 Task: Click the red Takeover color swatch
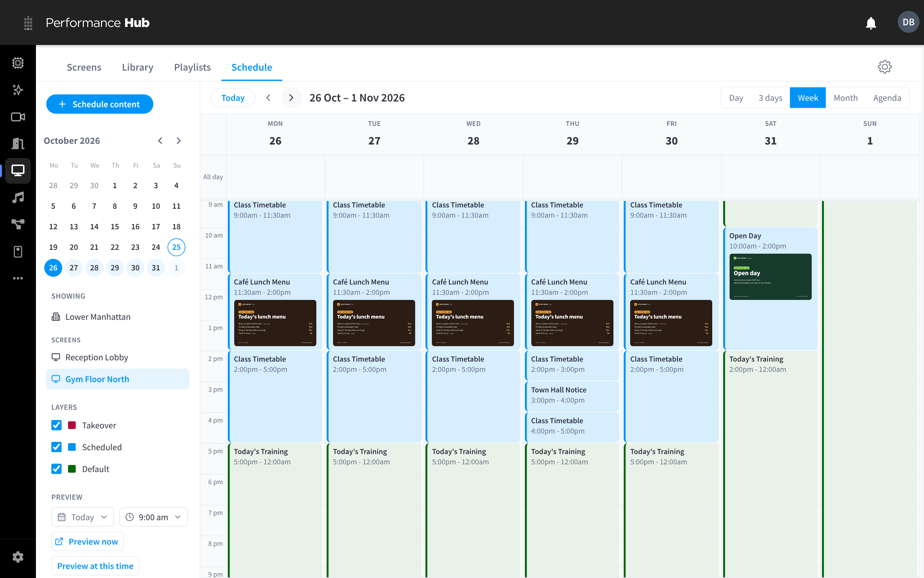[x=72, y=425]
